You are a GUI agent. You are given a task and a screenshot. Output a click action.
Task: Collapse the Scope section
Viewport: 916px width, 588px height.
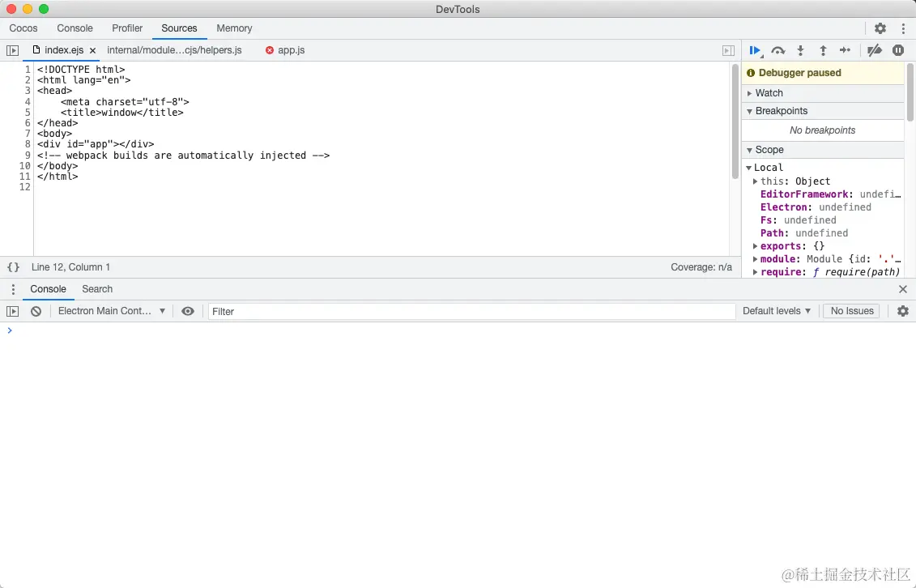click(823, 150)
